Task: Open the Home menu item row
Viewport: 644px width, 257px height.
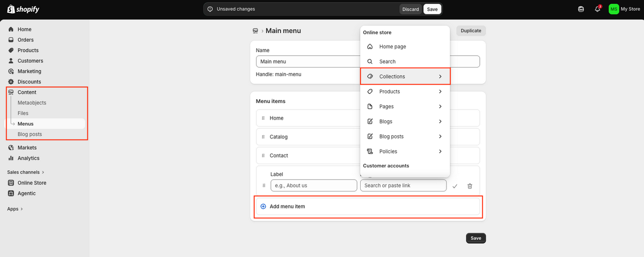Action: [368, 118]
